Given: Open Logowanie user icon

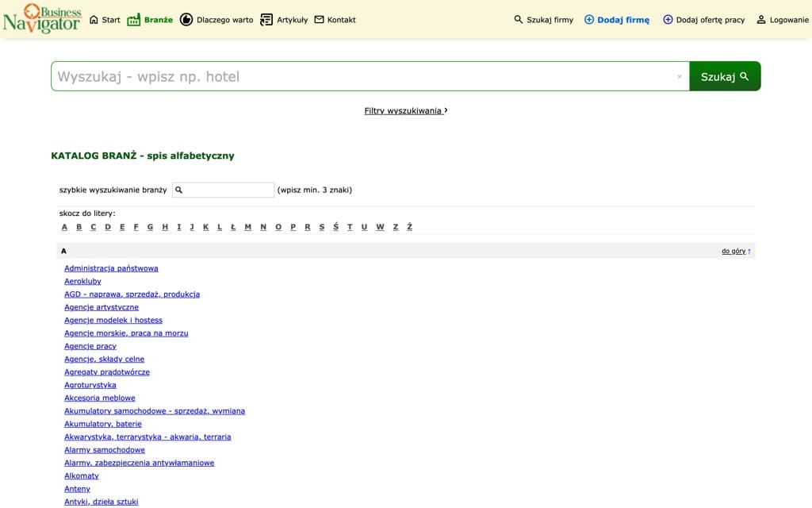Looking at the screenshot, I should 762,19.
